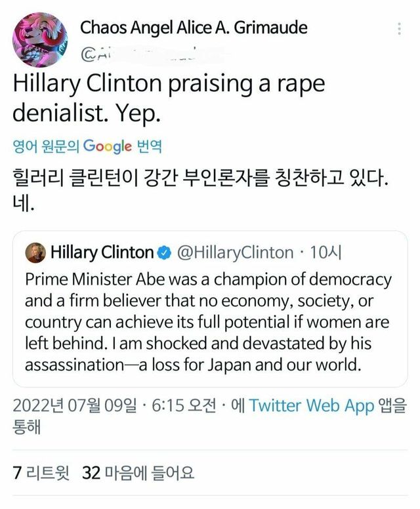Click the blue verified badge beside Hillary Clinton
420x509 pixels.
coord(164,253)
